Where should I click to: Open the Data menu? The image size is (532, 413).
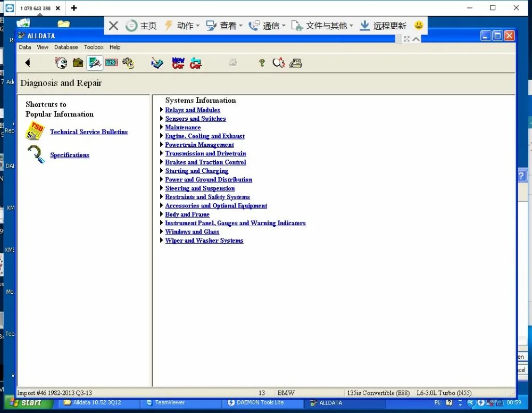(25, 47)
